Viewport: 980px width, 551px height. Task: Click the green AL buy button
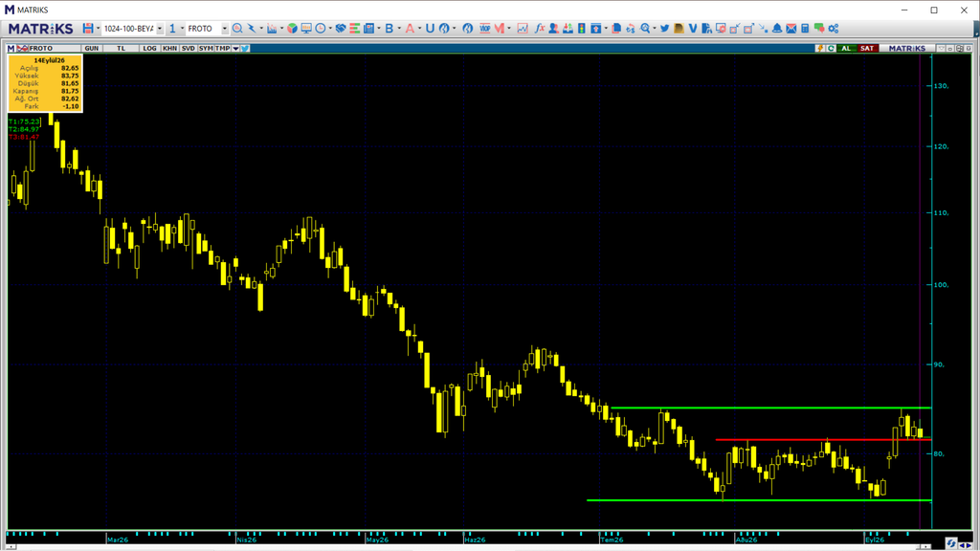[846, 48]
